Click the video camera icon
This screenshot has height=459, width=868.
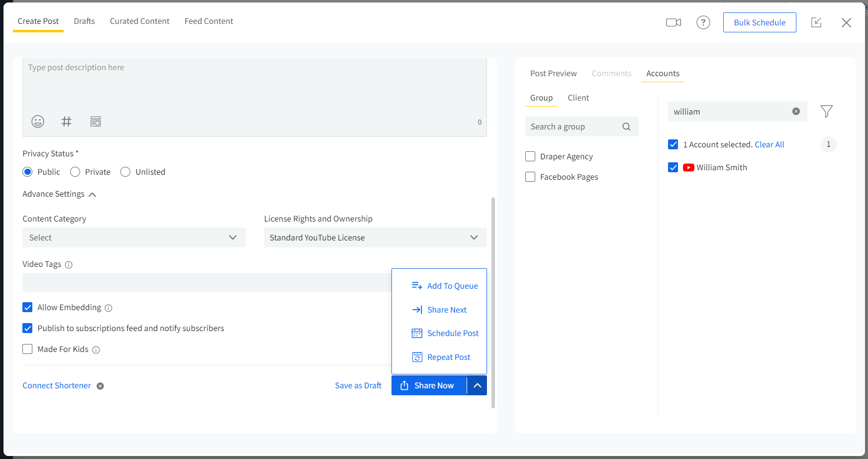673,22
